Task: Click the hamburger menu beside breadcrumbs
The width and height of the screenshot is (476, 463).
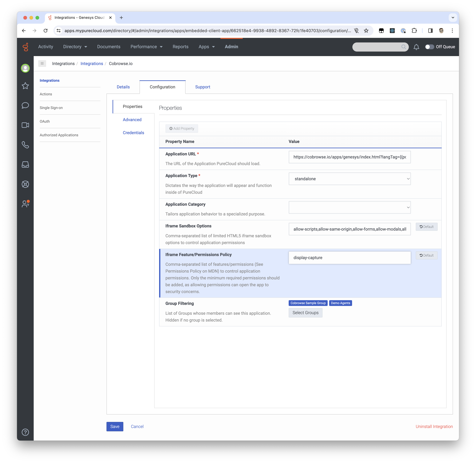Action: click(x=42, y=64)
